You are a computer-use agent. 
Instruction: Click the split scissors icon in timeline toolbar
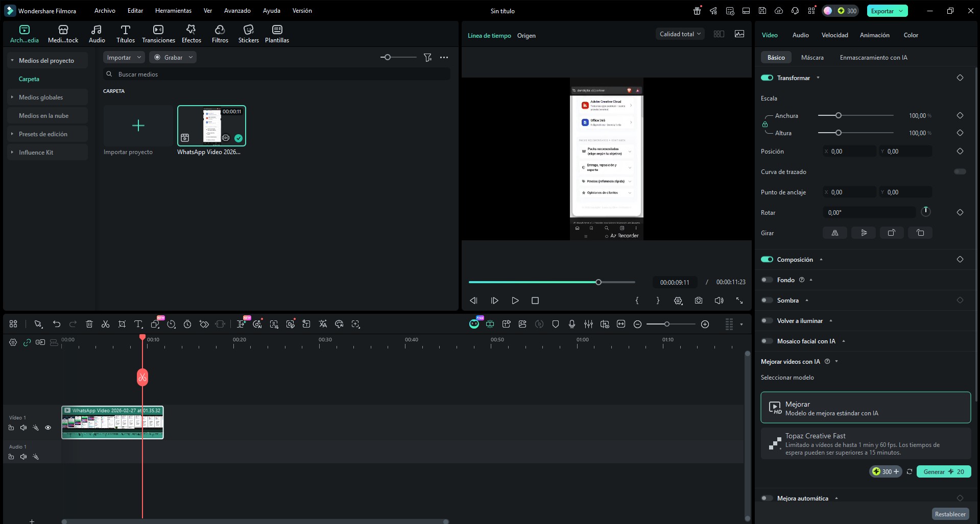[x=105, y=324]
